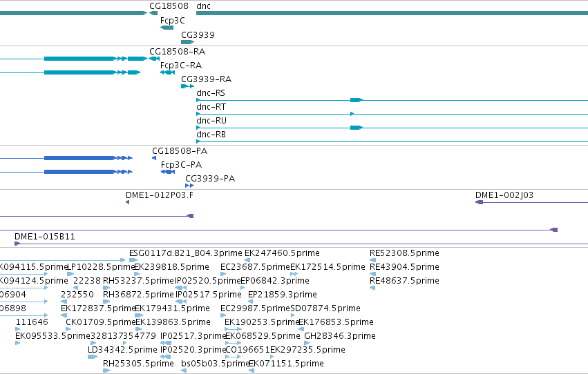The image size is (588, 374).
Task: Click the 111646 feature label
Action: click(32, 322)
